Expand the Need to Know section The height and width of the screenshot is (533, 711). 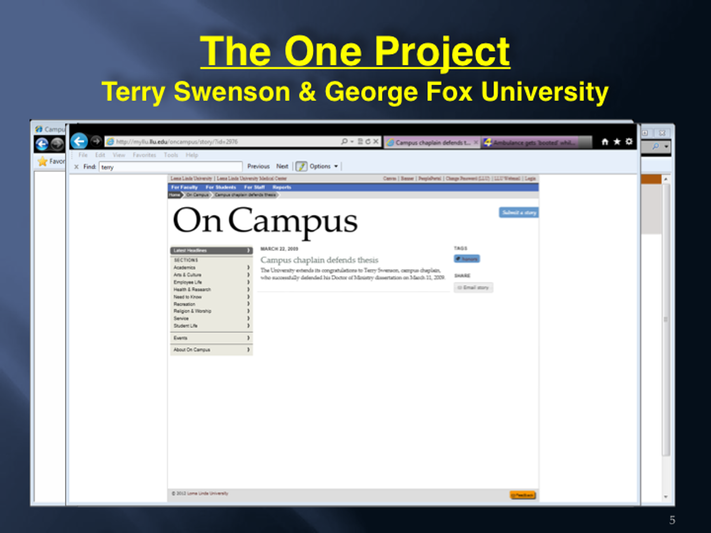click(x=211, y=297)
